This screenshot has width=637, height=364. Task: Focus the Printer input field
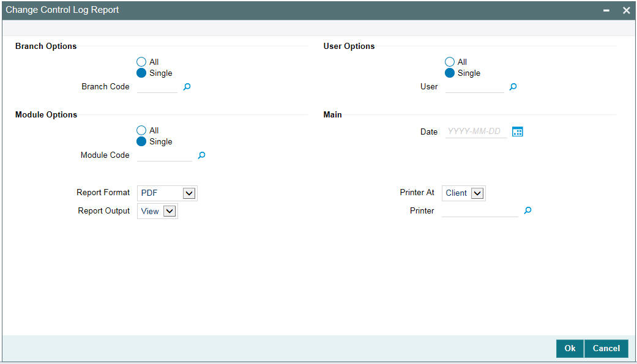[x=480, y=211]
